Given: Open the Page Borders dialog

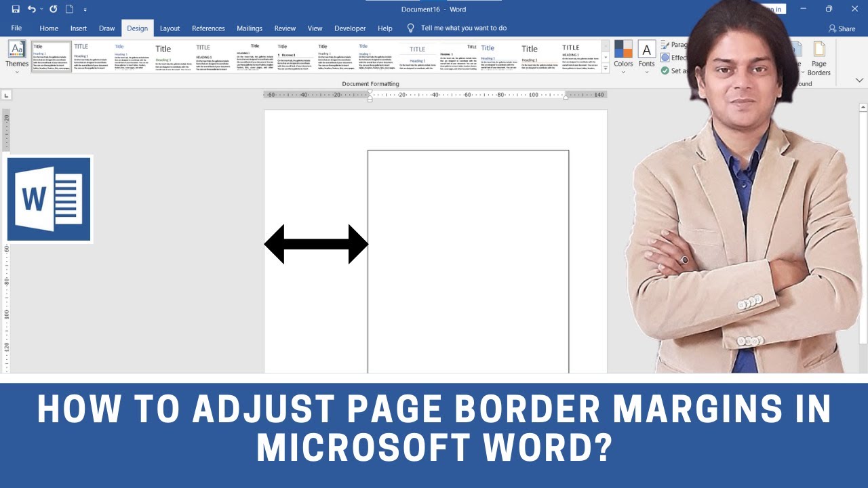Looking at the screenshot, I should 819,58.
